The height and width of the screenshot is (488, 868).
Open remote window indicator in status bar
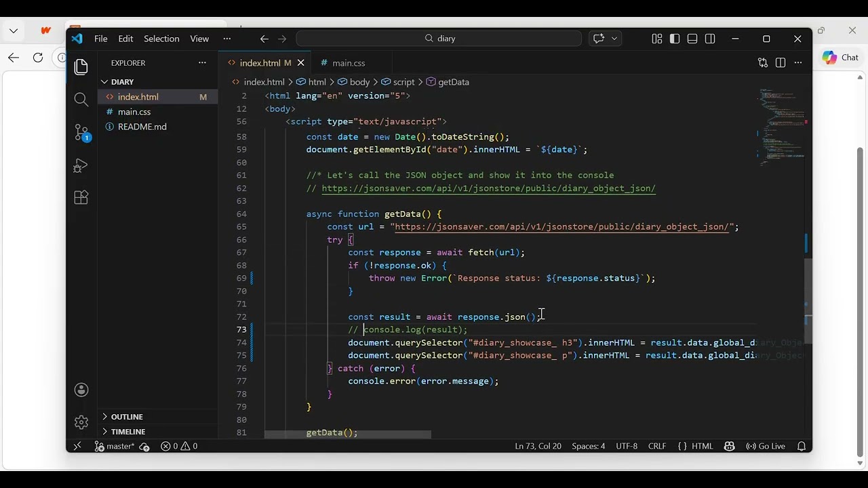click(x=77, y=446)
